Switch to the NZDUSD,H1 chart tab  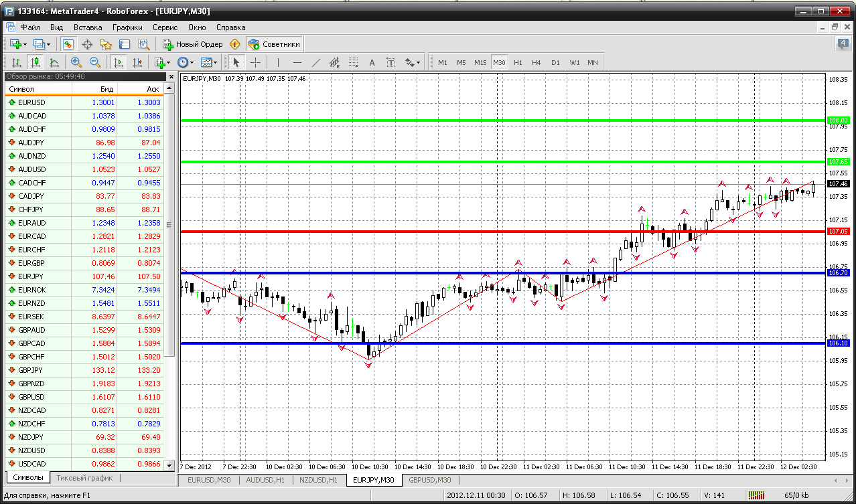(x=319, y=480)
